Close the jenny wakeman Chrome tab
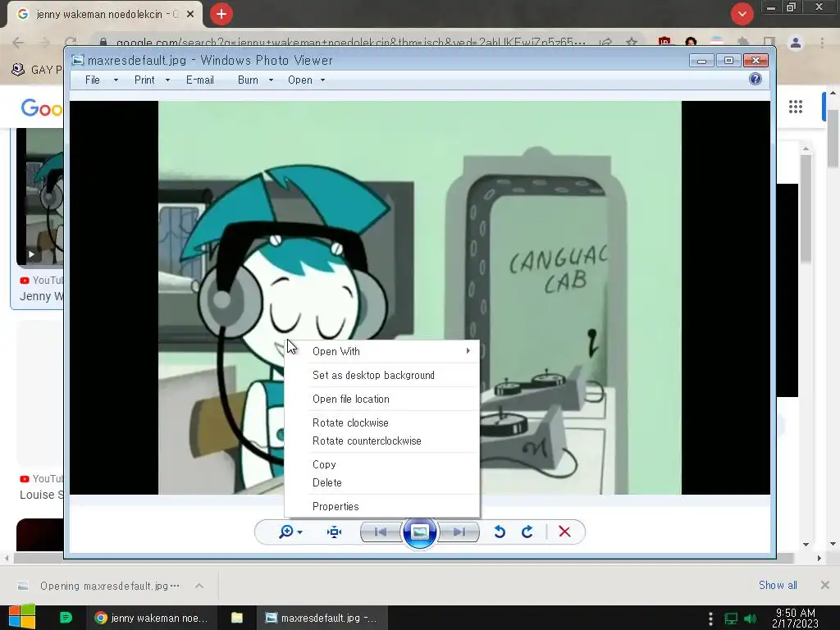The height and width of the screenshot is (630, 840). pyautogui.click(x=190, y=15)
